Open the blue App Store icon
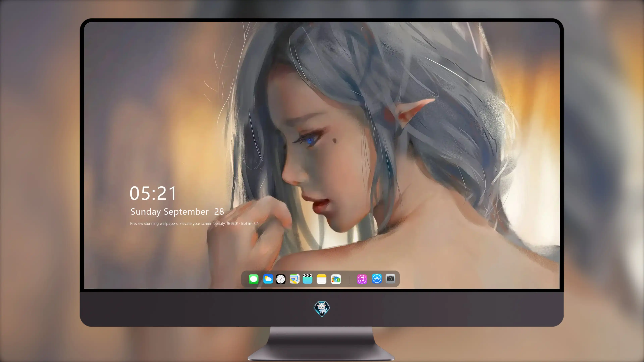This screenshot has height=362, width=644. click(x=377, y=279)
